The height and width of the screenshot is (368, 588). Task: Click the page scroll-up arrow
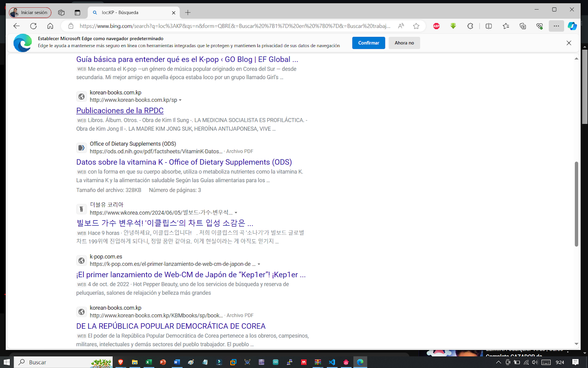(576, 59)
